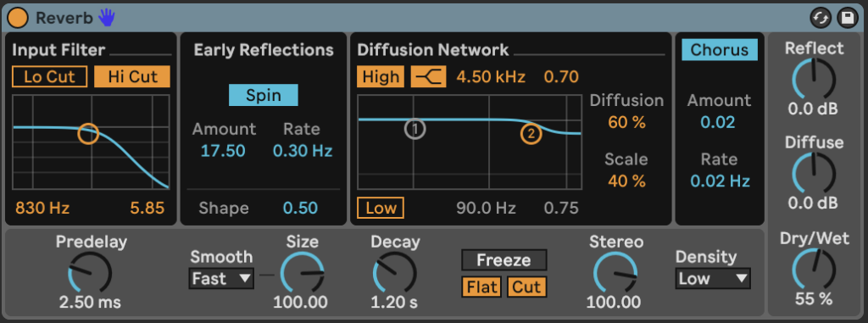
Task: Select the Shape value 0.50
Action: [x=301, y=209]
